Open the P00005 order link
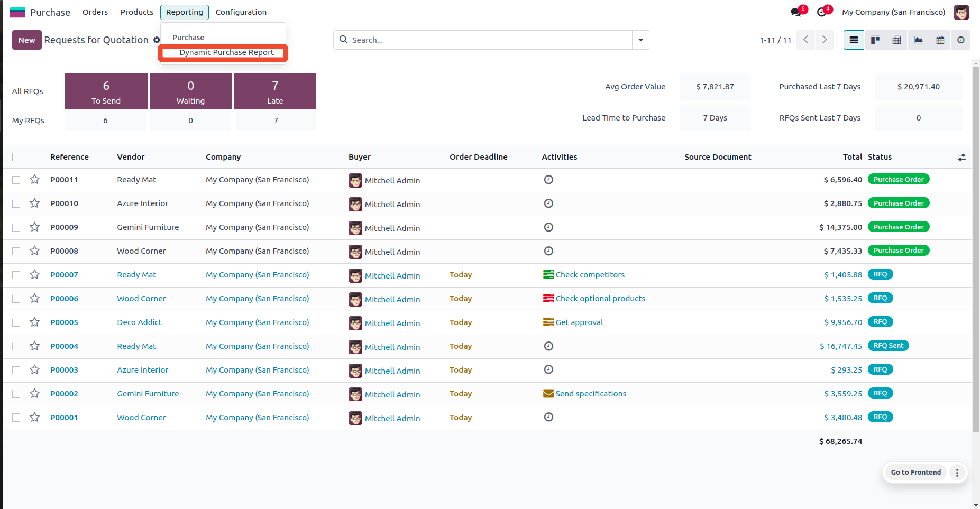 64,322
